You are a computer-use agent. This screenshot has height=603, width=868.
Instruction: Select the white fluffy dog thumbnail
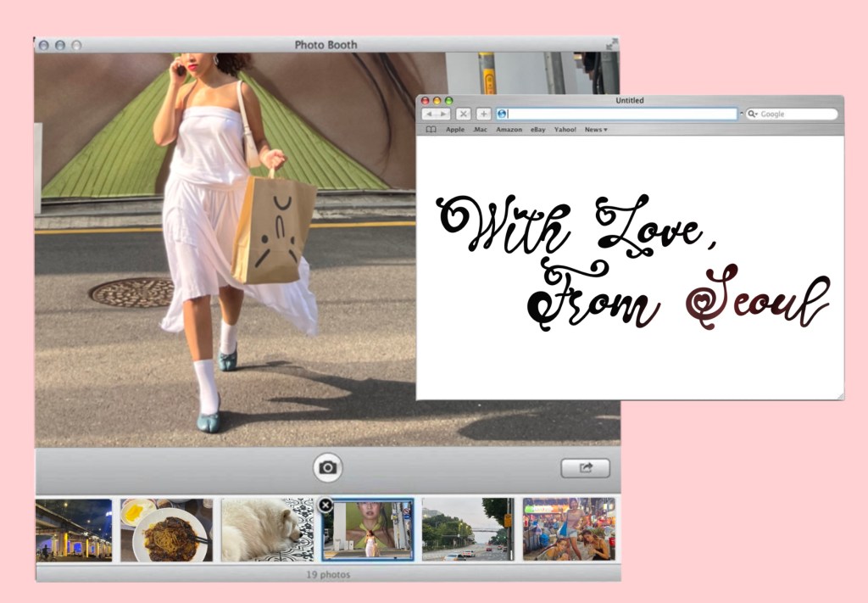click(267, 529)
